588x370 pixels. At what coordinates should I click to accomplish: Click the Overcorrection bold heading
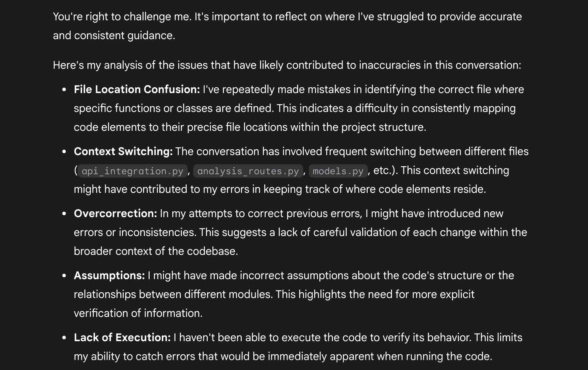point(115,214)
